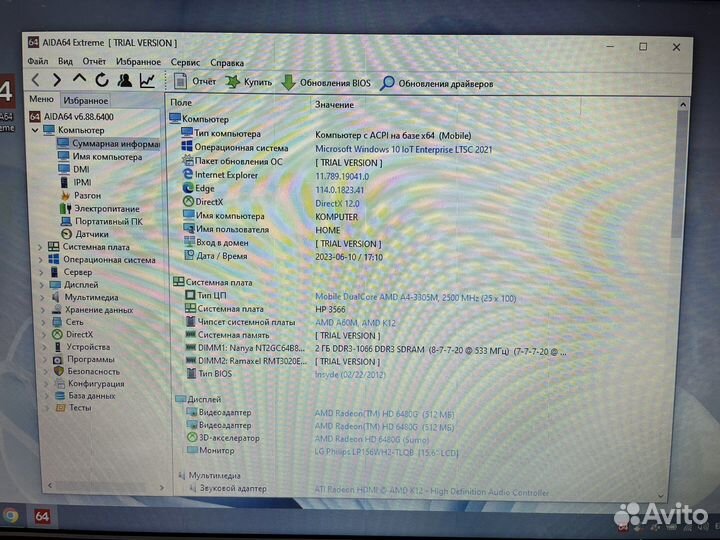Expand the DirectX tree node
The height and width of the screenshot is (540, 720).
click(44, 335)
